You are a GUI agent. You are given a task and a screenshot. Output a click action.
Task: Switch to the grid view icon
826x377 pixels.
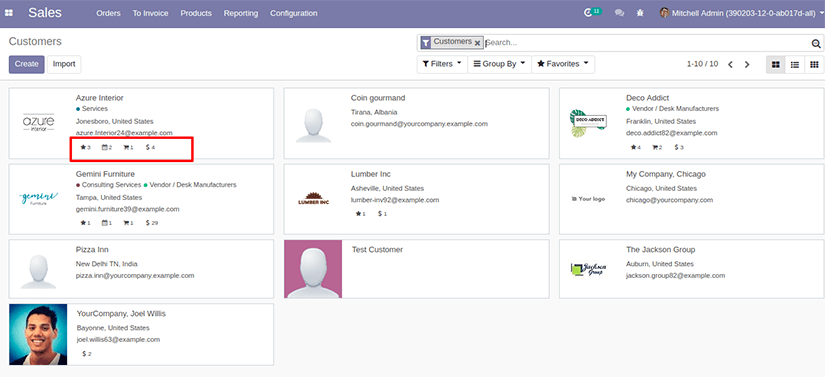coord(814,64)
